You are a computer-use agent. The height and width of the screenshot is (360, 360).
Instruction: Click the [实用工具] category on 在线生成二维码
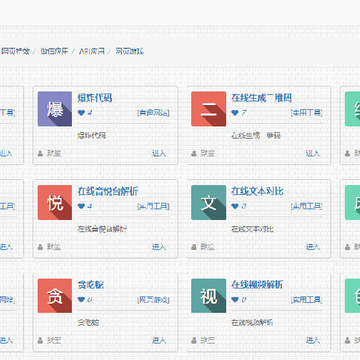point(306,113)
